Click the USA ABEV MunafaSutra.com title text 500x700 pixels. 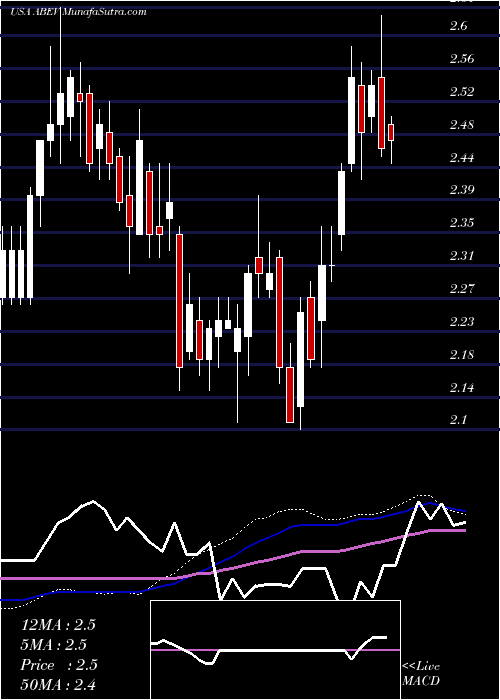(78, 12)
